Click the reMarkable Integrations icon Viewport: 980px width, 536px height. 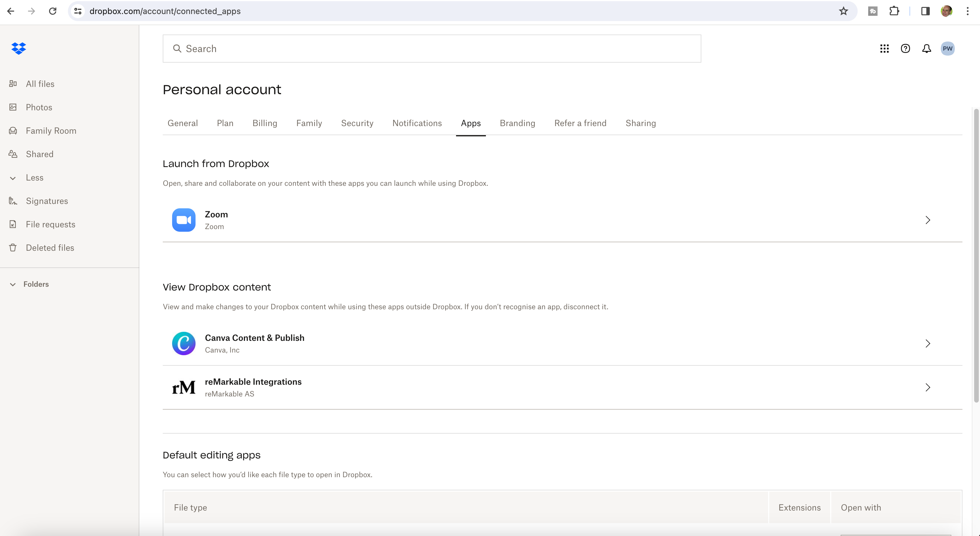click(184, 387)
